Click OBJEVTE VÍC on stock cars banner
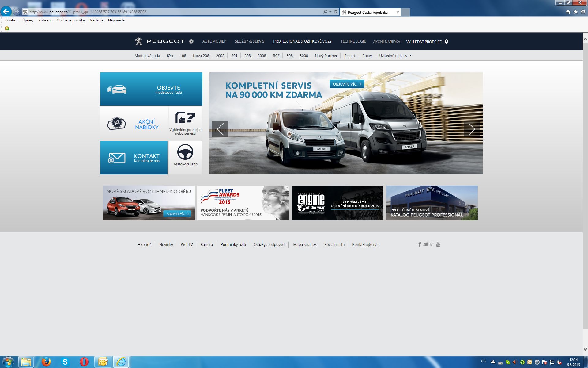The width and height of the screenshot is (588, 368). click(x=177, y=214)
